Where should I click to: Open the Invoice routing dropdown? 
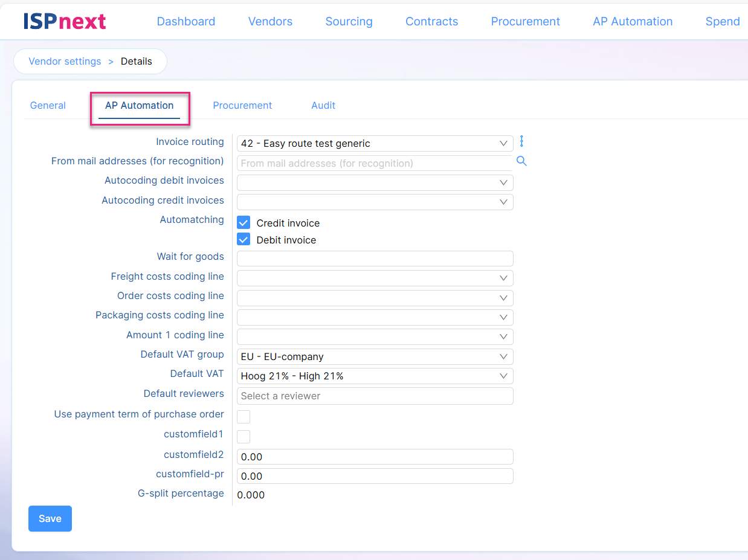tap(375, 143)
